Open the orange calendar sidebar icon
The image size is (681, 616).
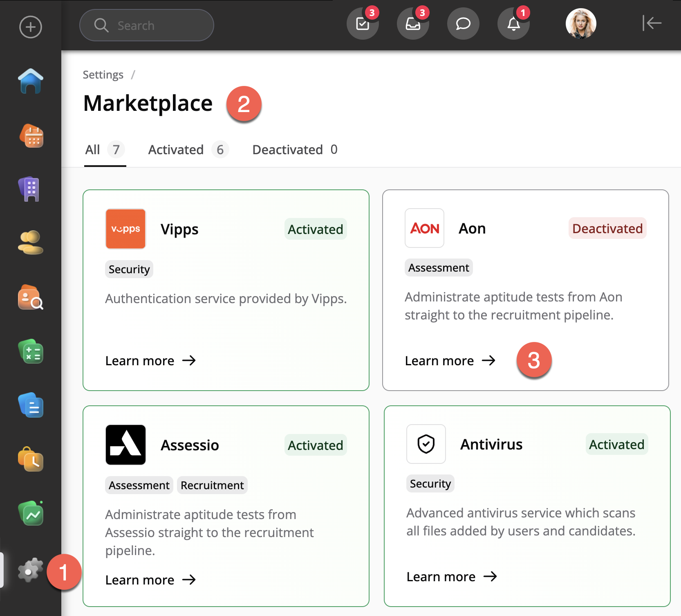click(31, 136)
